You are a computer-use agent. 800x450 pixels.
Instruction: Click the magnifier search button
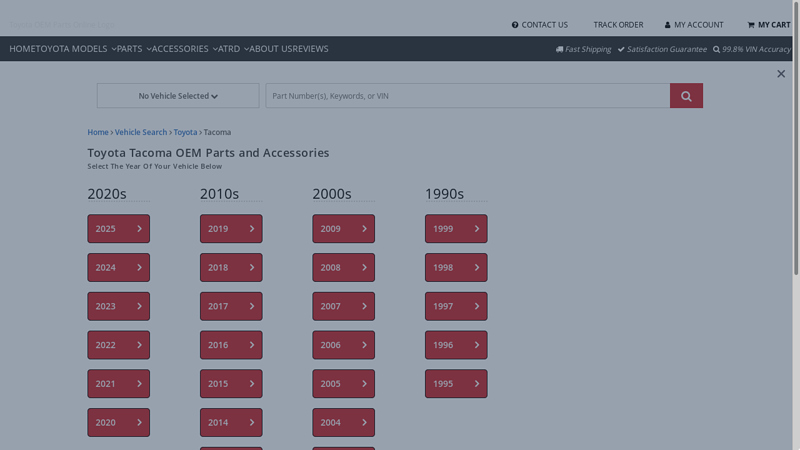686,96
